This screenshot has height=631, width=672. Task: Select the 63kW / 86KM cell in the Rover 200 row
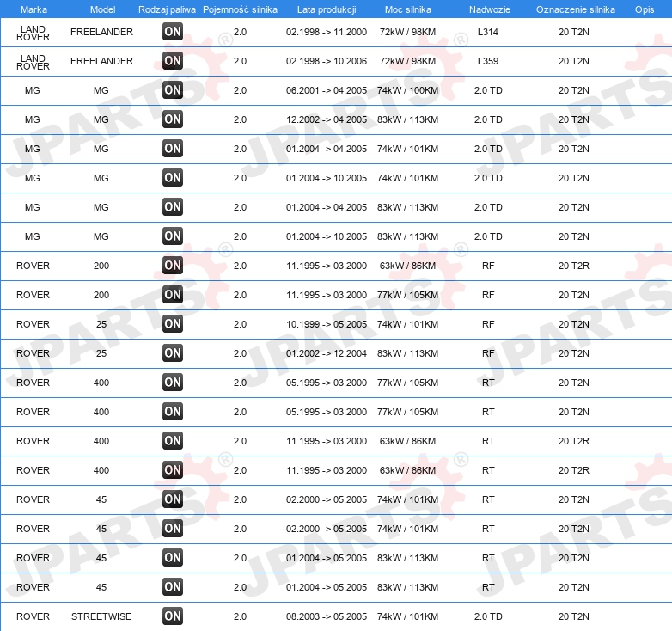coord(407,266)
